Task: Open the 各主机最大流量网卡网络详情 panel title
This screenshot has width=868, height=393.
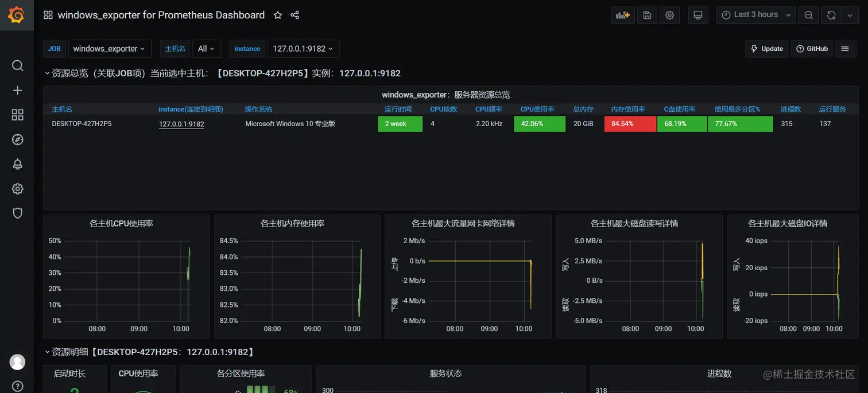Action: (x=463, y=223)
